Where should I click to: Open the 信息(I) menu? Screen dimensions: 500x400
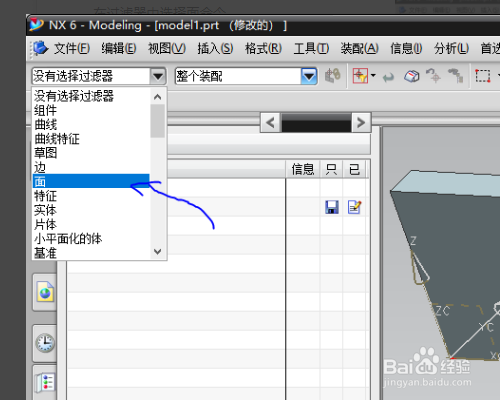pos(406,49)
